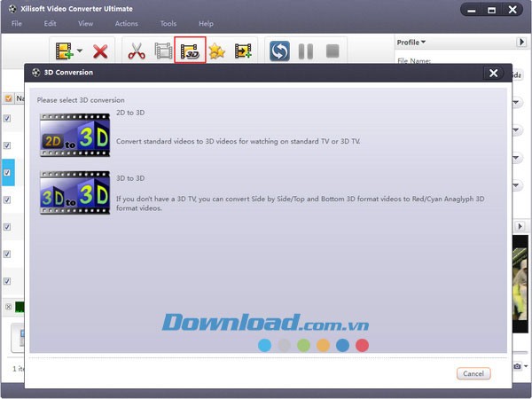Toggle the select-all checkbox in the list header

(9, 98)
